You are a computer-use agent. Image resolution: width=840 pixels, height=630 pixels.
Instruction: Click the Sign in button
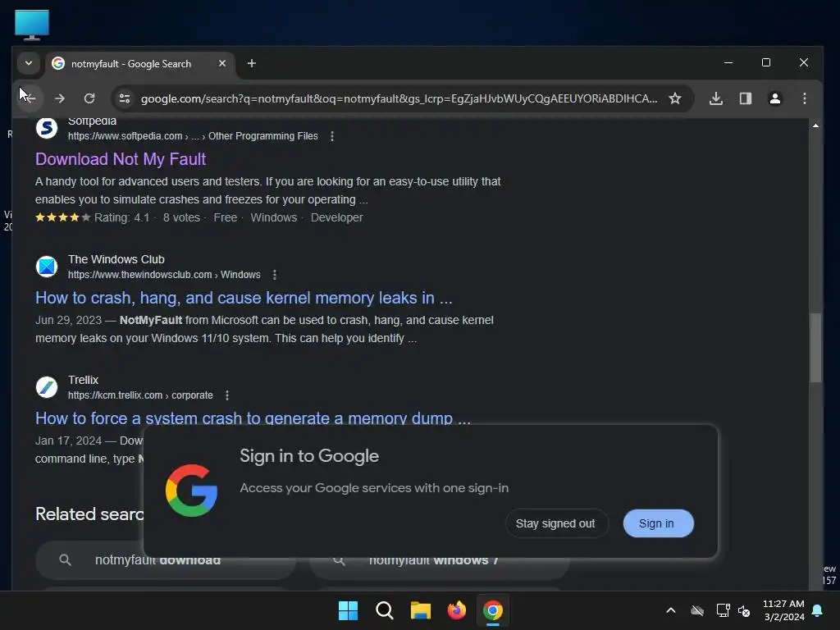[657, 523]
